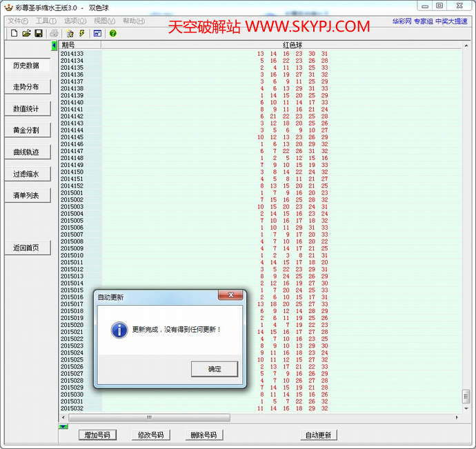Click the 期号 column header
Viewport: 476px width, 449px height.
pos(69,45)
